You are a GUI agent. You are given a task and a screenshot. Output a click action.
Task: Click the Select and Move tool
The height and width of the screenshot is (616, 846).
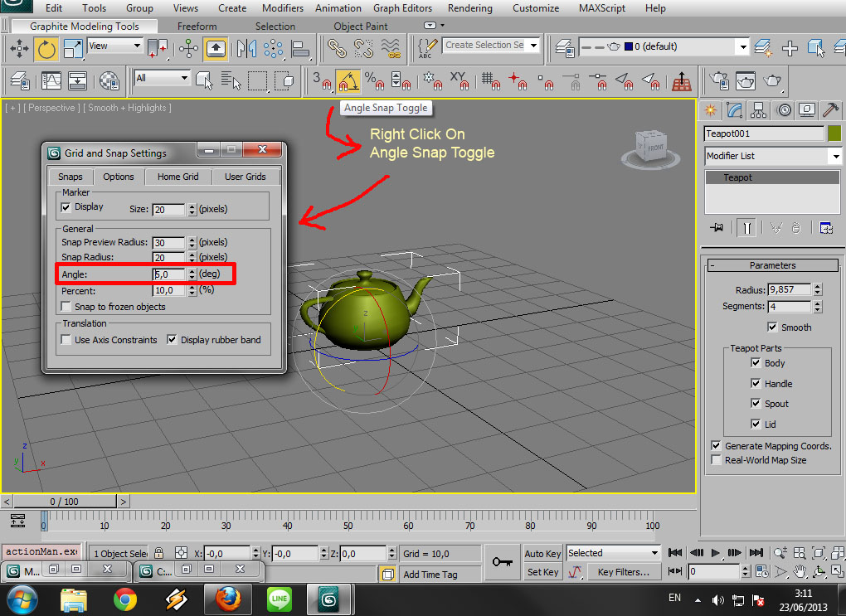18,49
